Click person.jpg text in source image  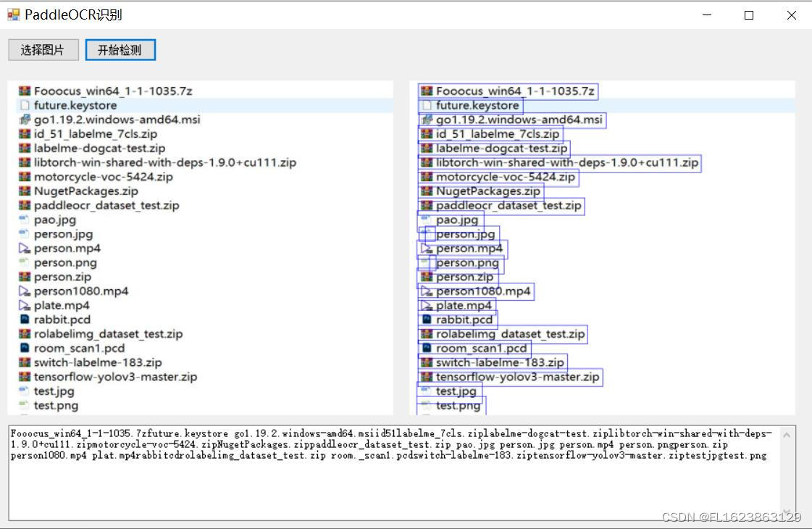64,234
